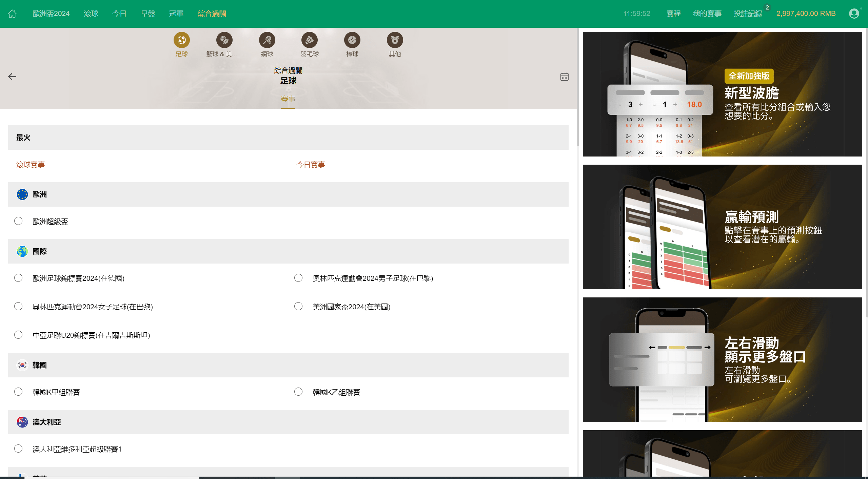
Task: Open the calendar date icon
Action: [564, 77]
